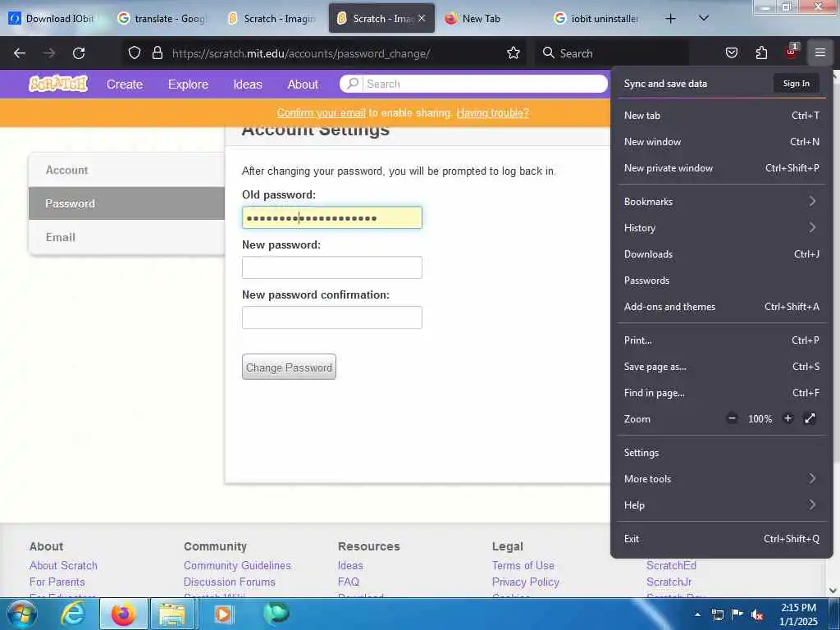Choose Print menu item
The height and width of the screenshot is (630, 840).
720,340
